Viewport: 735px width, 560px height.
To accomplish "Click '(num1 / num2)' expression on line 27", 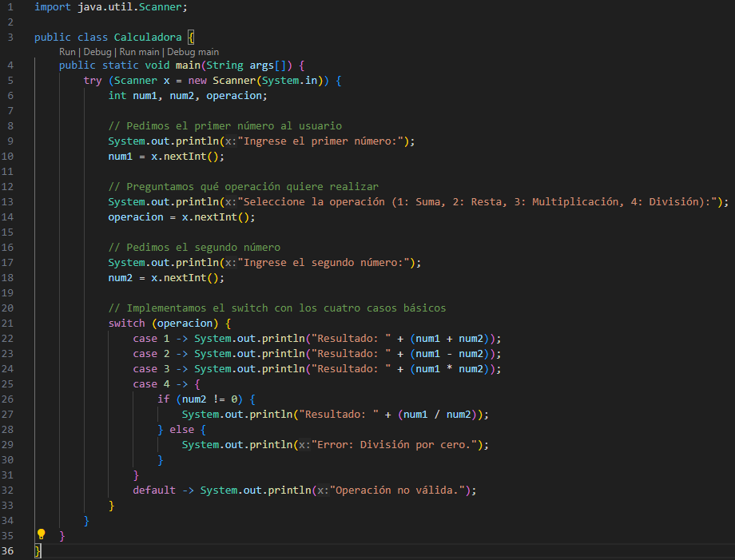I will 437,415.
